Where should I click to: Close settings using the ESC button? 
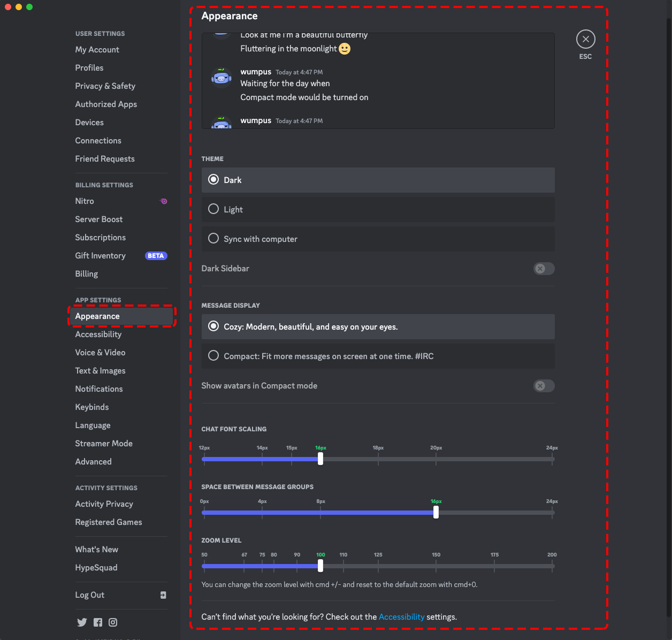(585, 39)
